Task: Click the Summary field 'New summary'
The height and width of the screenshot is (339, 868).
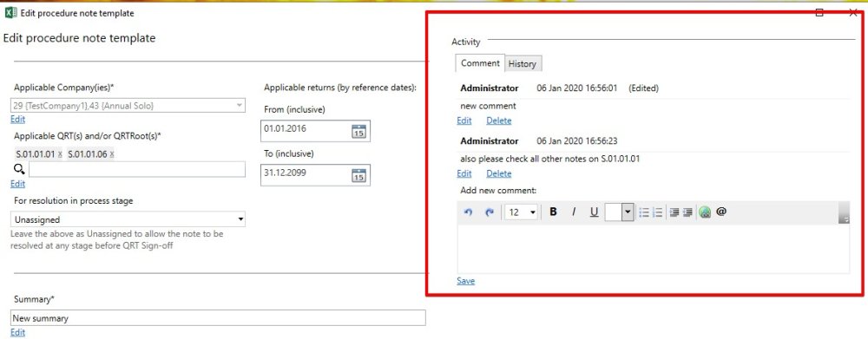Action: (x=218, y=318)
